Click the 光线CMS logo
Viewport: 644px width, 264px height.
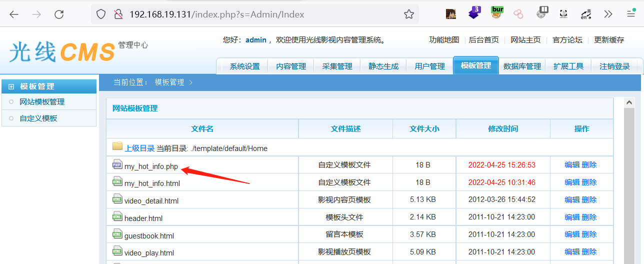click(62, 51)
